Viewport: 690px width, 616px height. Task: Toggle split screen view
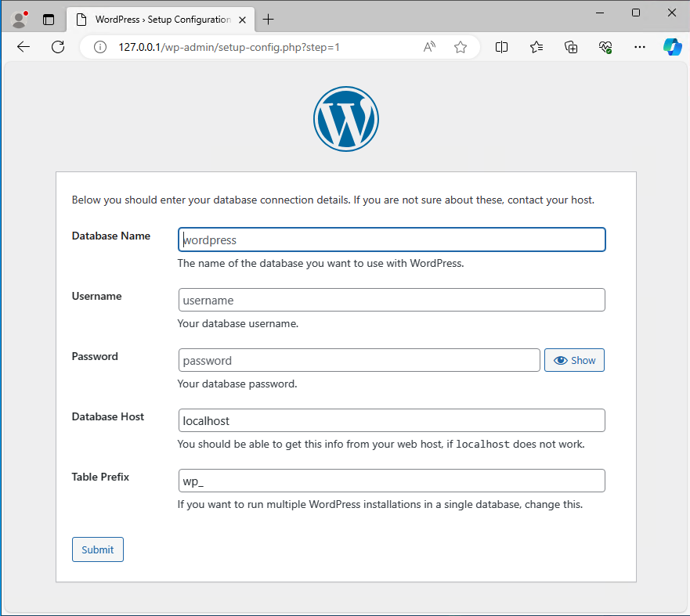[502, 47]
